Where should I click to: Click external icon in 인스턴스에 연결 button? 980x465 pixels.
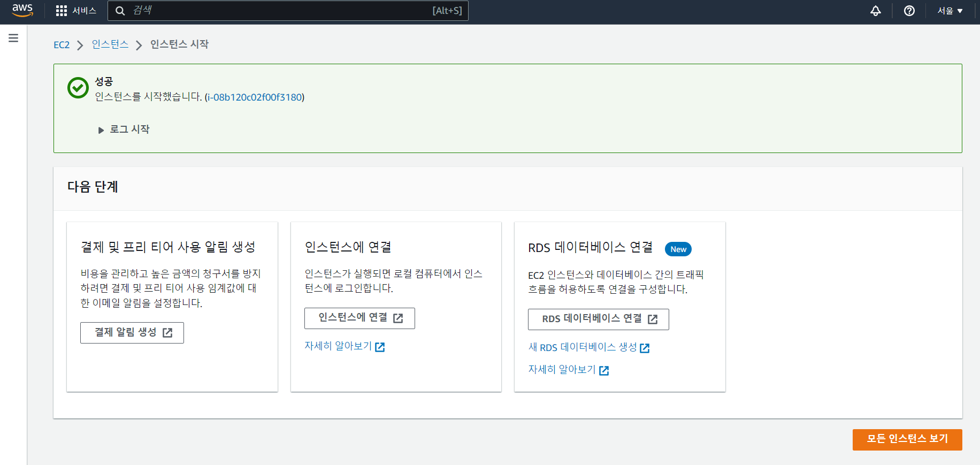point(398,318)
